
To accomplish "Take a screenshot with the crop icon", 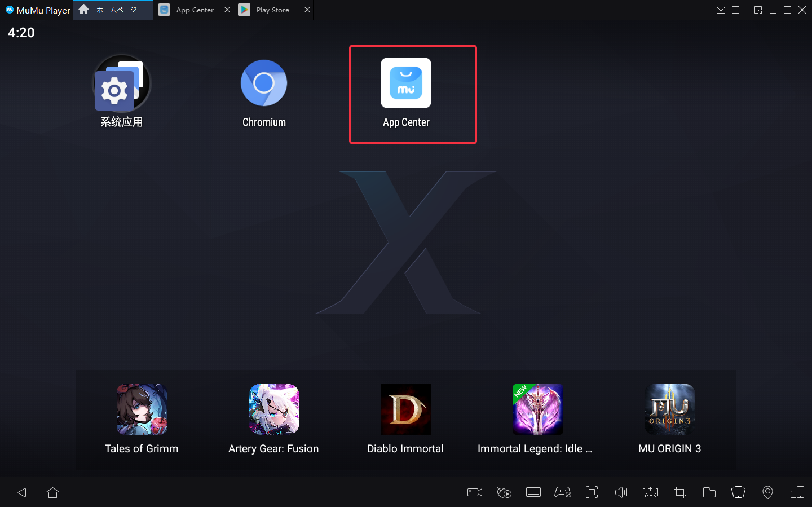I will [680, 492].
